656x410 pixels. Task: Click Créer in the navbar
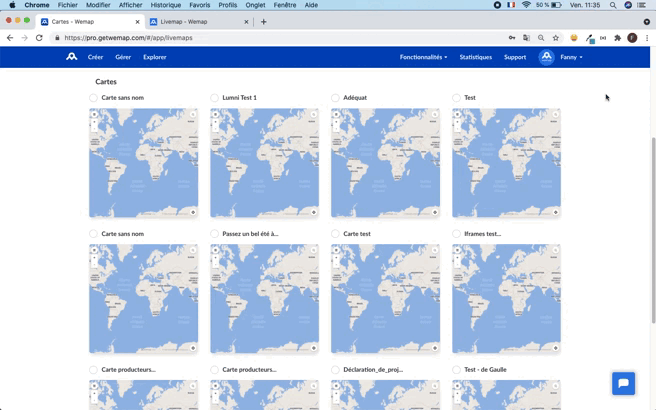(x=95, y=57)
